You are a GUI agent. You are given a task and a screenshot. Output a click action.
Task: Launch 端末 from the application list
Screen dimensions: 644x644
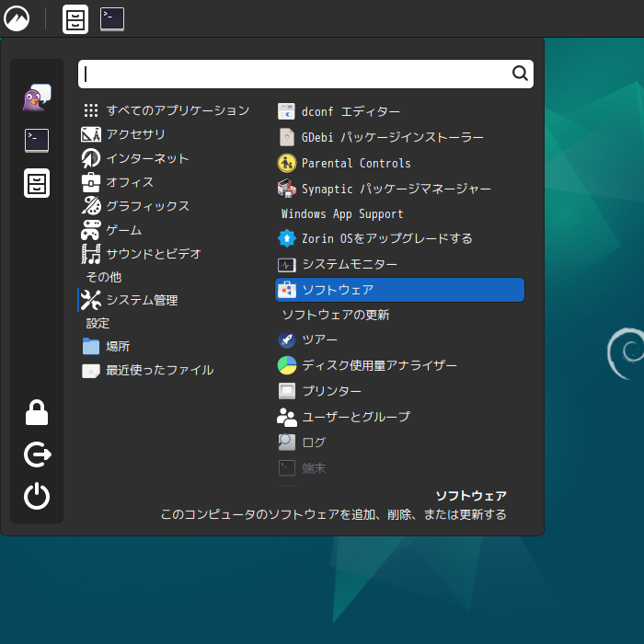(x=399, y=467)
